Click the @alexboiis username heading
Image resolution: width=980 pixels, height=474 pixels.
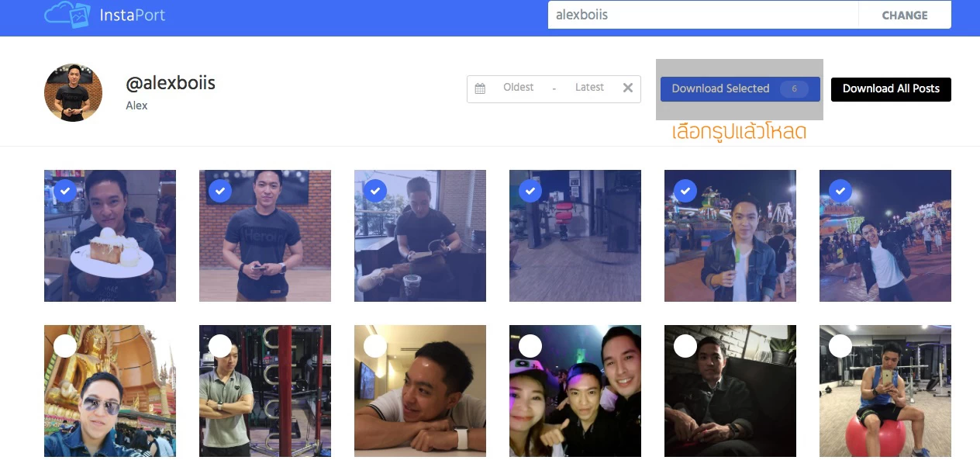[x=171, y=83]
